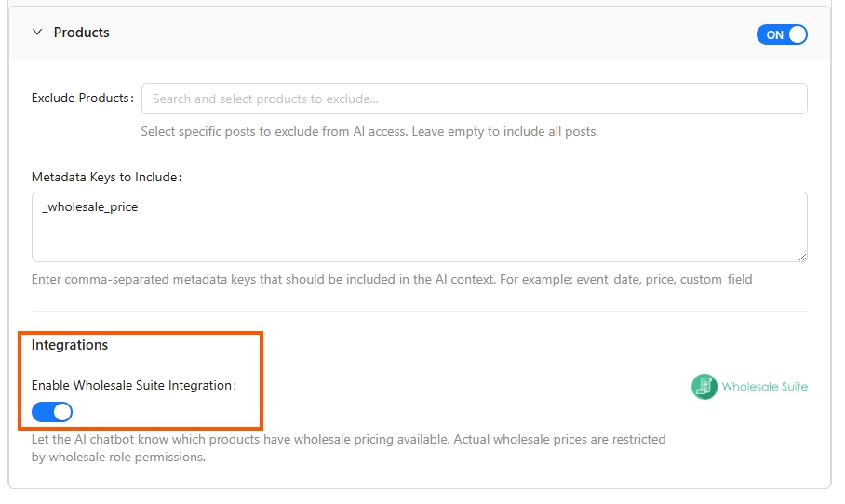Click the Wholesale Suite brand name text

tap(765, 387)
